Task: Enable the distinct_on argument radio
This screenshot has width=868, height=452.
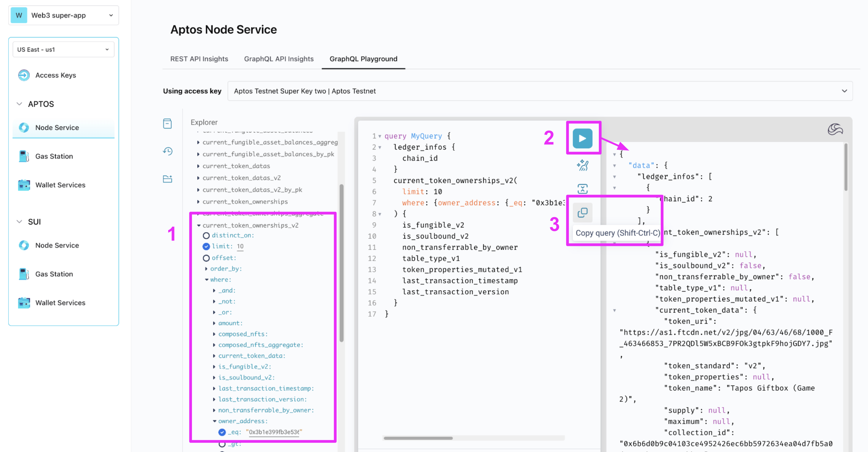Action: 206,235
